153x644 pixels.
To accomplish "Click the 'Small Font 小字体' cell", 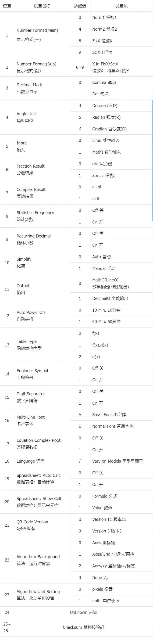I will (121, 414).
